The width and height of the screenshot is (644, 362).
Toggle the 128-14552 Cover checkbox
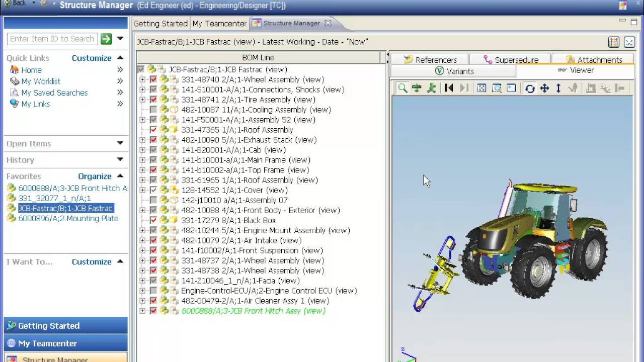tap(153, 190)
